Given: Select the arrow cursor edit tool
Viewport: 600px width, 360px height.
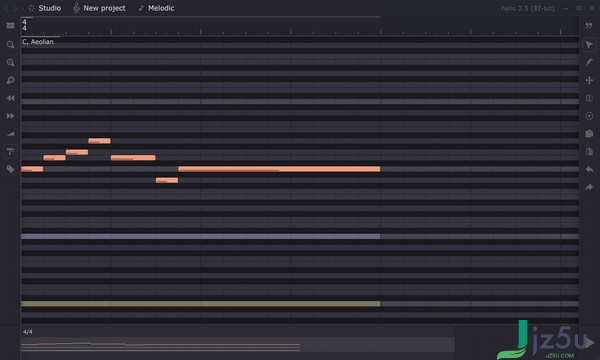Looking at the screenshot, I should [589, 45].
